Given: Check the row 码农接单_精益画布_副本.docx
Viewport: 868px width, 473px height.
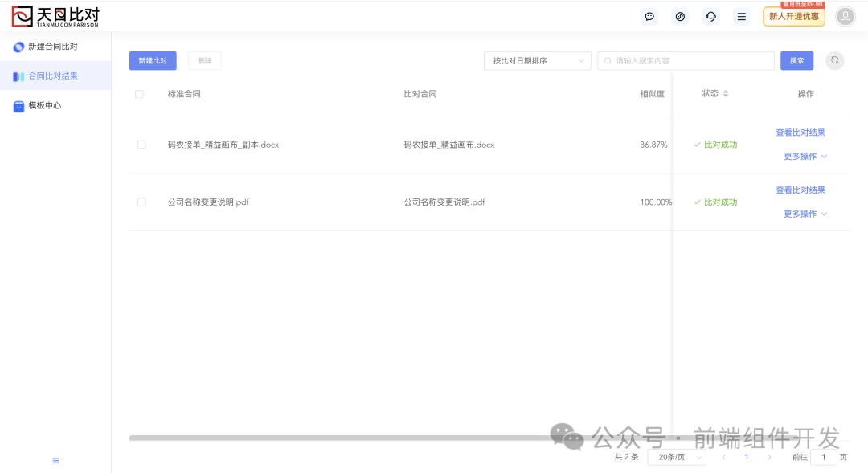Looking at the screenshot, I should pos(141,145).
